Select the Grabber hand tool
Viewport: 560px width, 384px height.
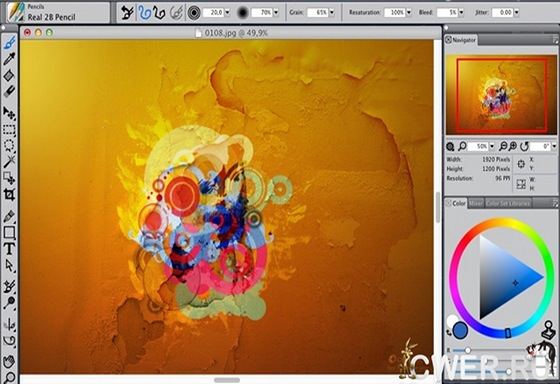click(9, 361)
